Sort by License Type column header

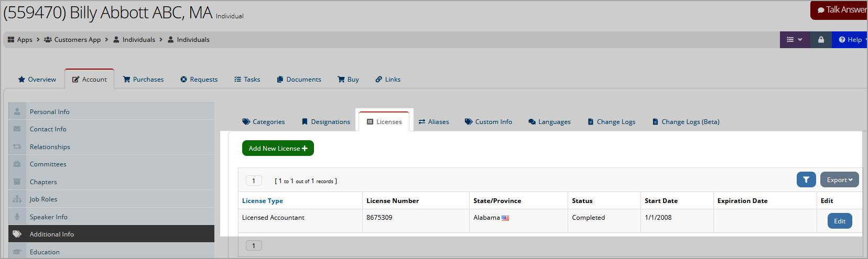tap(263, 201)
